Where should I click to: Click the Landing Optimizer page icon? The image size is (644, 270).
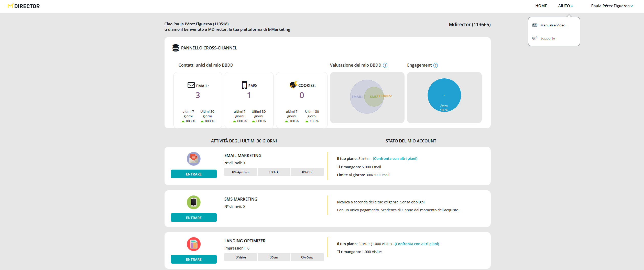[x=193, y=244]
